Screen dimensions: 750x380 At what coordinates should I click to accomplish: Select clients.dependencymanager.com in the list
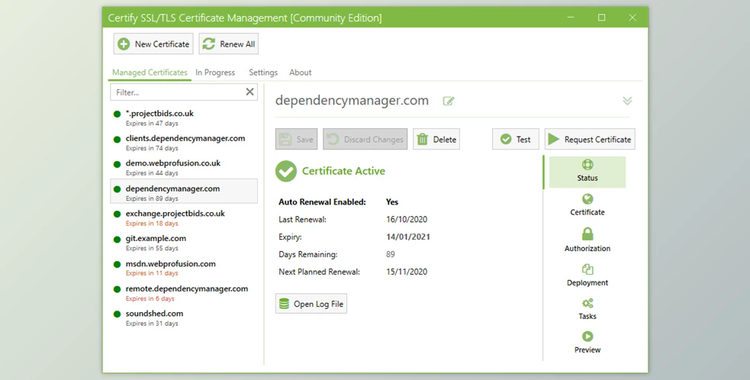[x=184, y=143]
